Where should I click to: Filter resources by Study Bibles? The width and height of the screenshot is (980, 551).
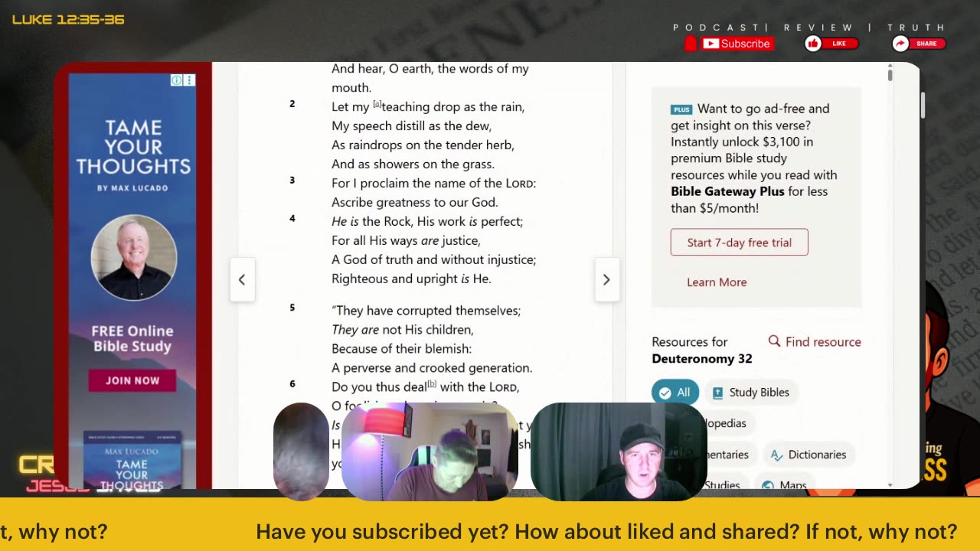pyautogui.click(x=751, y=392)
